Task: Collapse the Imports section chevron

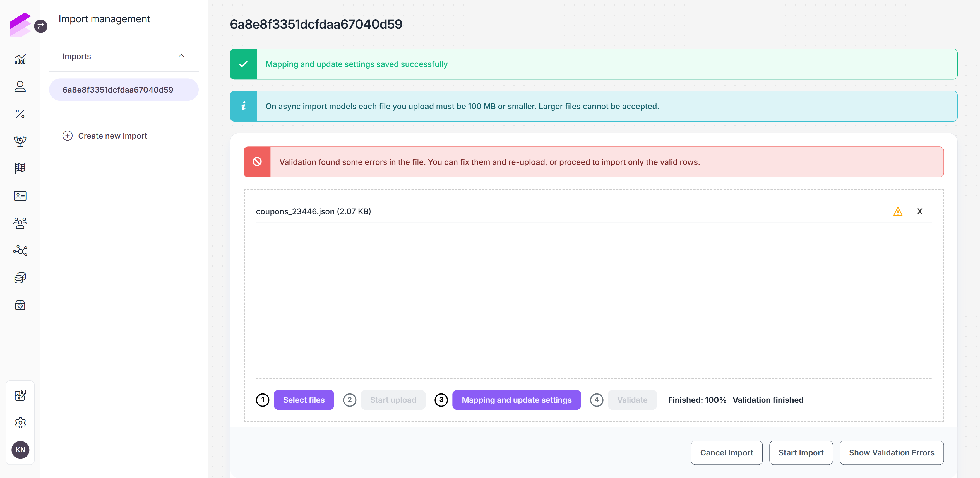Action: point(181,56)
